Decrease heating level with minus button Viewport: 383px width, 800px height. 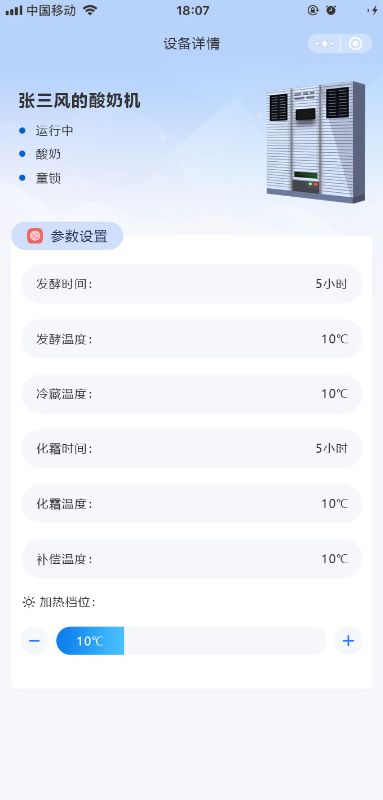point(34,641)
